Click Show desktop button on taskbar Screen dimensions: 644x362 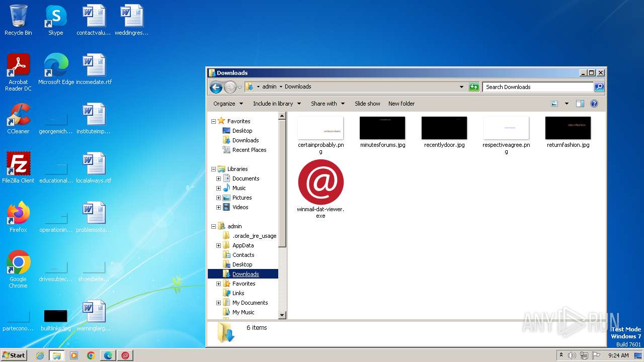639,355
